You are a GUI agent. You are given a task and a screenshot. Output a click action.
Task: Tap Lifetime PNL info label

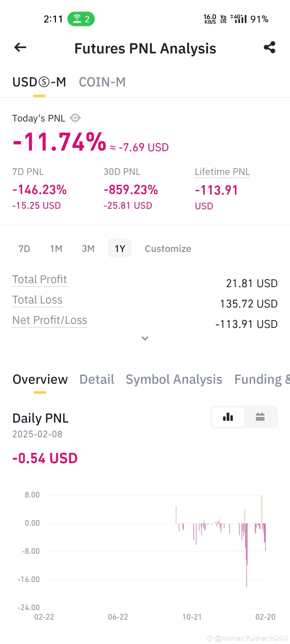(222, 172)
